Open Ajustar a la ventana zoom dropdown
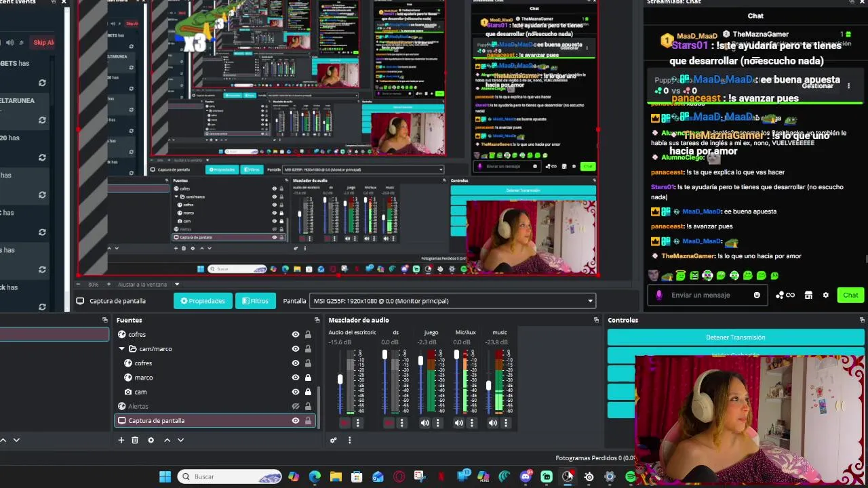Viewport: 868px width, 488px height. point(177,284)
